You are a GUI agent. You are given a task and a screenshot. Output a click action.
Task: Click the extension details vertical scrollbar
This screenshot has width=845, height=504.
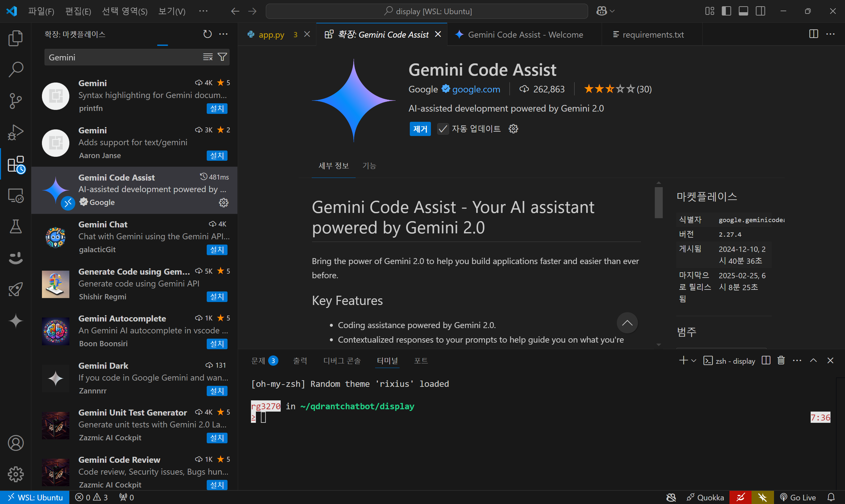click(x=659, y=203)
